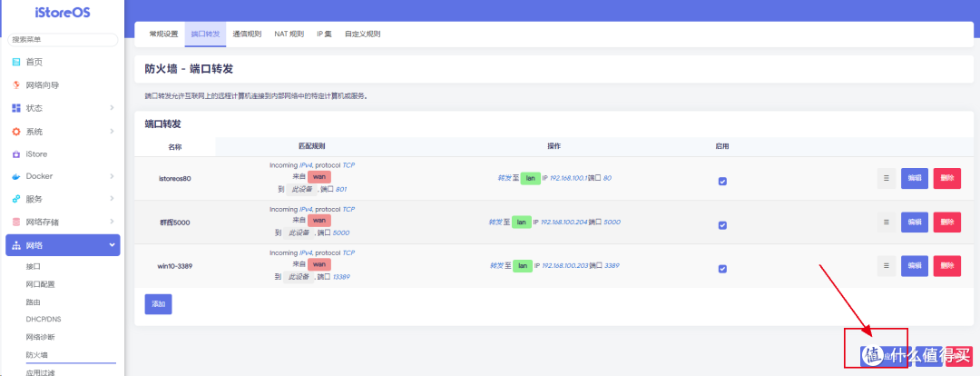The height and width of the screenshot is (376, 980).
Task: Open DHCP/DNS in the sidebar
Action: point(44,319)
